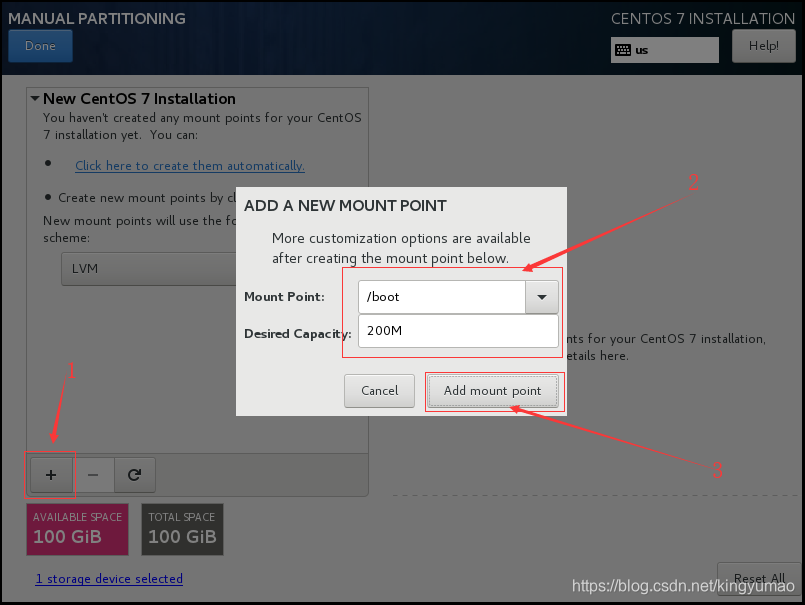Click the CENTOS 7 INSTALLATION heading
Viewport: 805px width, 605px height.
(x=703, y=18)
